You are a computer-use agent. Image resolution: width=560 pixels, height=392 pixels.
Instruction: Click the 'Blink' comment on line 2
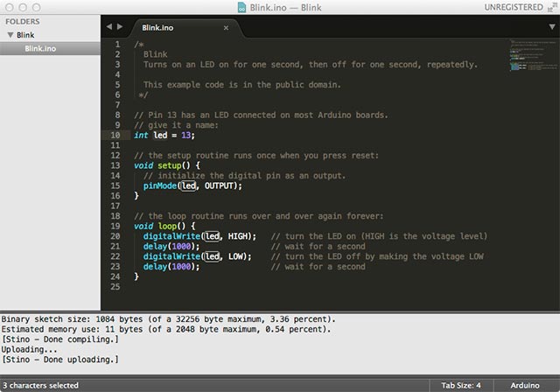(x=156, y=54)
